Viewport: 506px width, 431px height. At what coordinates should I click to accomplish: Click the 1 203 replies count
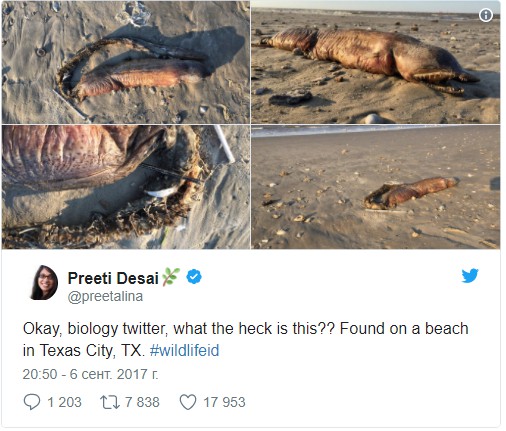[64, 402]
